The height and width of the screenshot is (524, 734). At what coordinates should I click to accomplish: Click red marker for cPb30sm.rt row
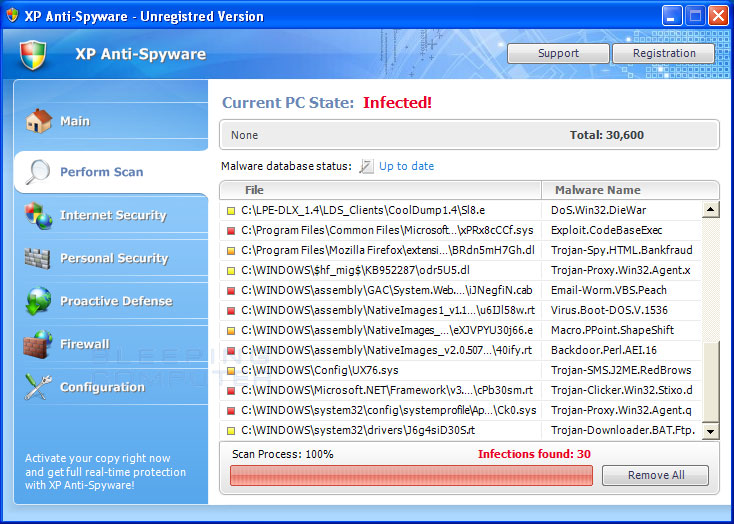point(231,391)
